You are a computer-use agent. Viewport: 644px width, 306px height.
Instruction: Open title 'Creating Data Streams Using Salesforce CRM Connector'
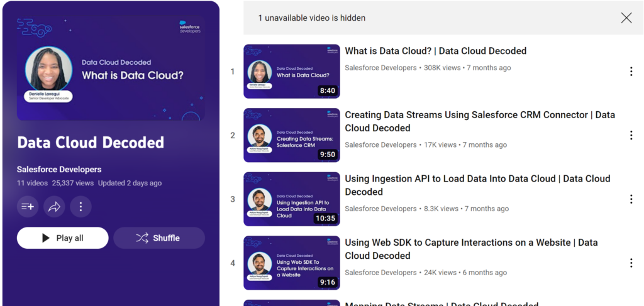click(x=480, y=121)
